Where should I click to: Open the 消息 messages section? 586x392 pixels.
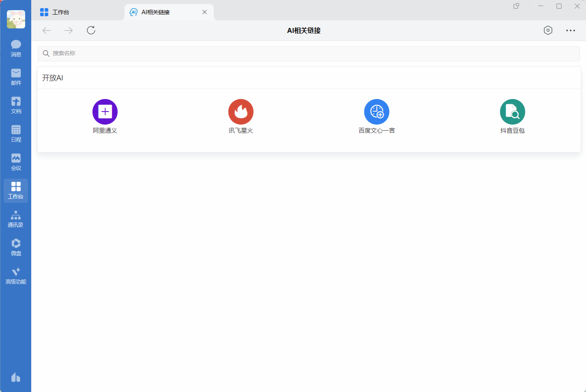click(16, 48)
